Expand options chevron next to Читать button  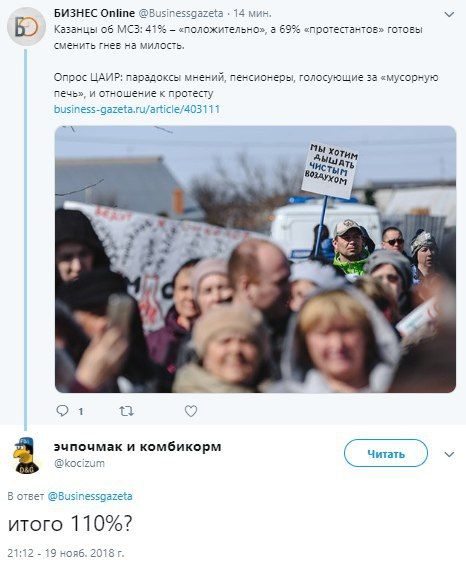click(x=449, y=454)
